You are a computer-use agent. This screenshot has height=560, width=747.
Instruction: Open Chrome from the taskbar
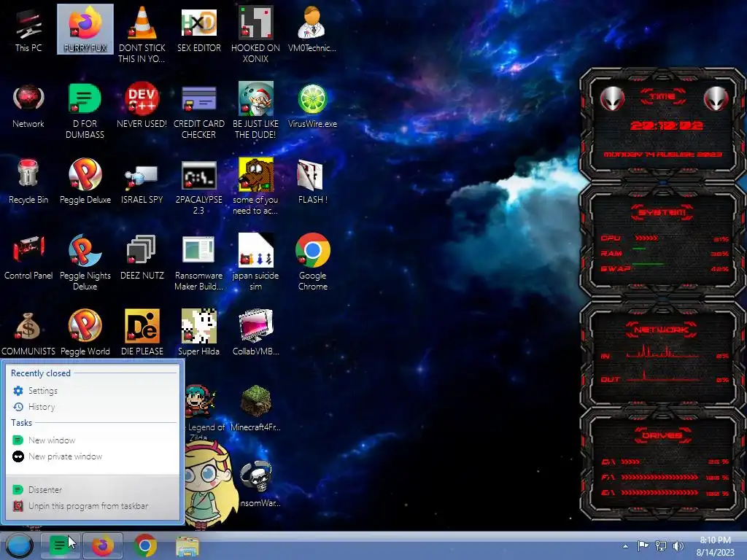145,545
